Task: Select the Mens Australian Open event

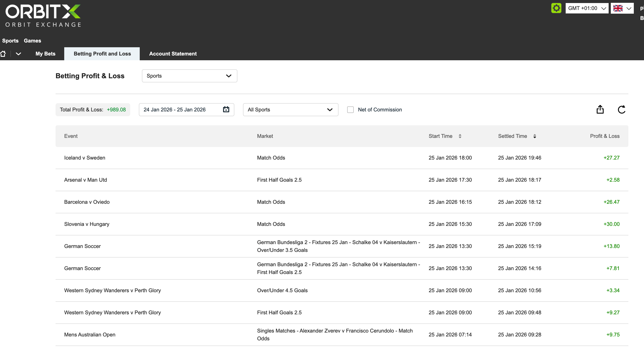Action: click(x=90, y=335)
